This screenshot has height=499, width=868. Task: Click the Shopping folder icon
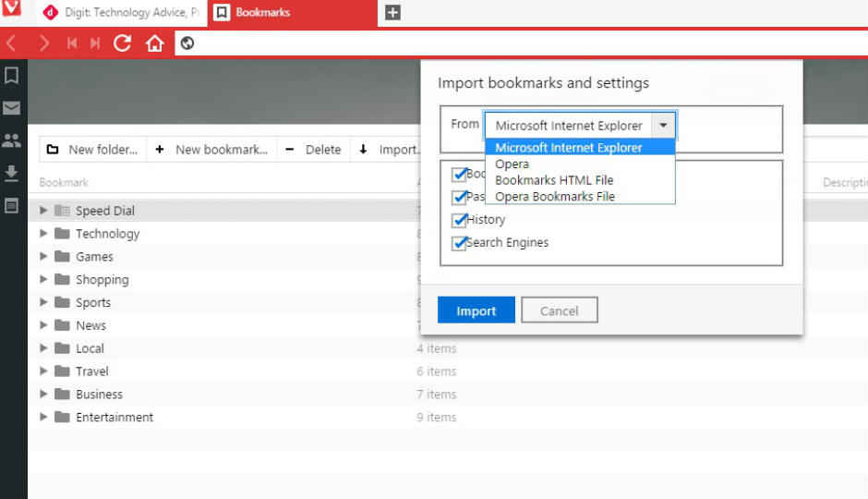62,279
